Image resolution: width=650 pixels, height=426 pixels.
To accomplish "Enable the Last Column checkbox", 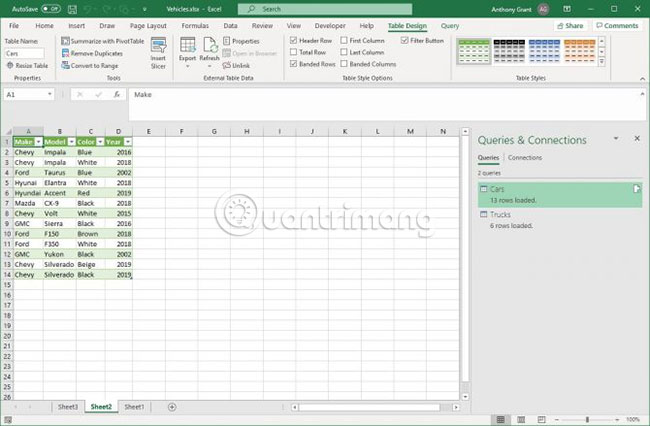I will click(344, 52).
